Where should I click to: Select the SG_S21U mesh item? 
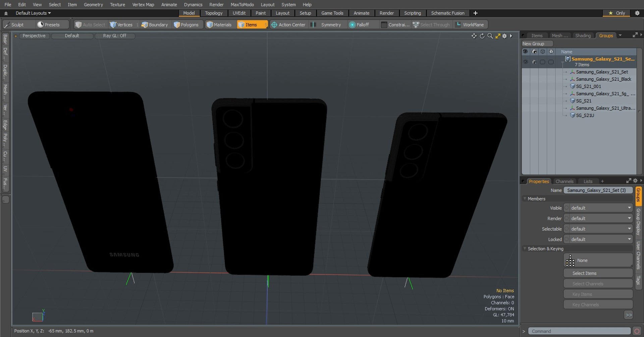tap(585, 115)
